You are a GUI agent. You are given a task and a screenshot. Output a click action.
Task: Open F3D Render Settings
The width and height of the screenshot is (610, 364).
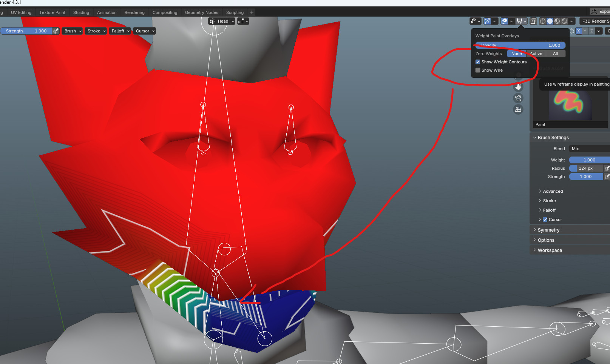click(595, 21)
